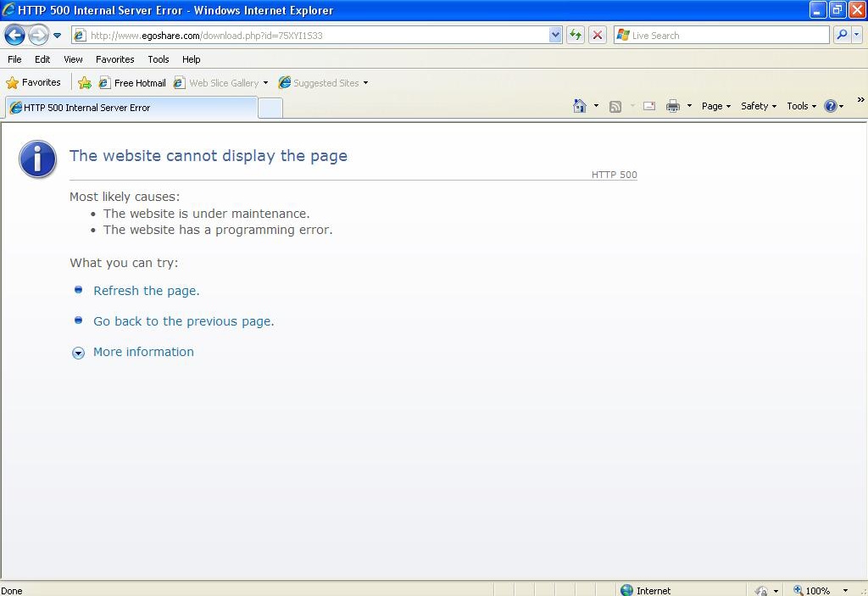
Task: Click the Refresh the page link
Action: click(146, 291)
